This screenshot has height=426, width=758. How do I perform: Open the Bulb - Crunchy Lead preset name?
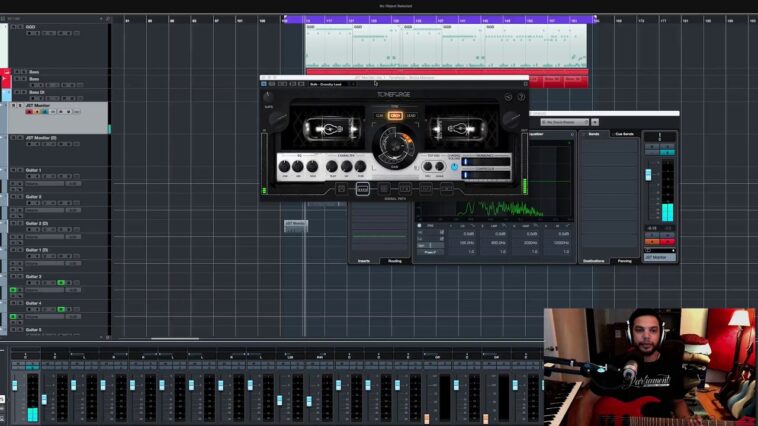tap(328, 84)
